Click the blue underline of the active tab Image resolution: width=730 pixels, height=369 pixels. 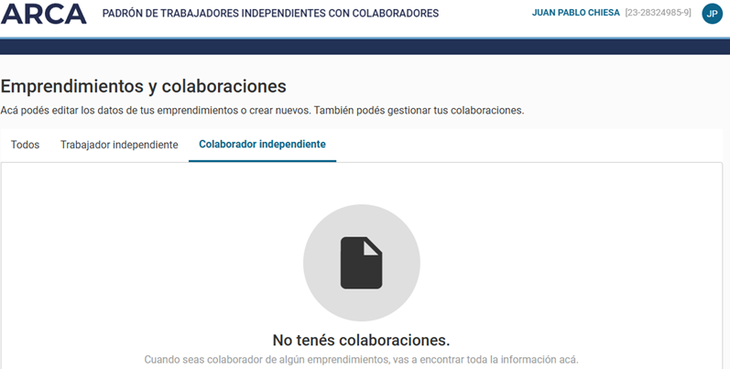(x=262, y=161)
